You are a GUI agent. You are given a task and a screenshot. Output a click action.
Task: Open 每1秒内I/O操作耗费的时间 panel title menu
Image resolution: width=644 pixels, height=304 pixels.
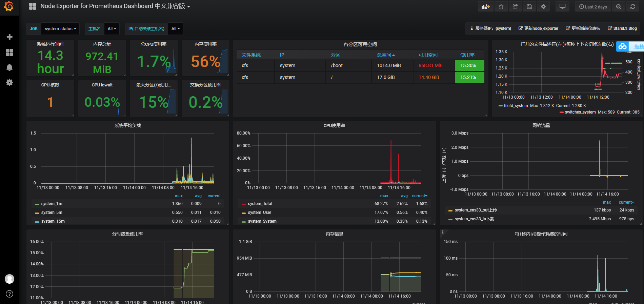(x=541, y=234)
